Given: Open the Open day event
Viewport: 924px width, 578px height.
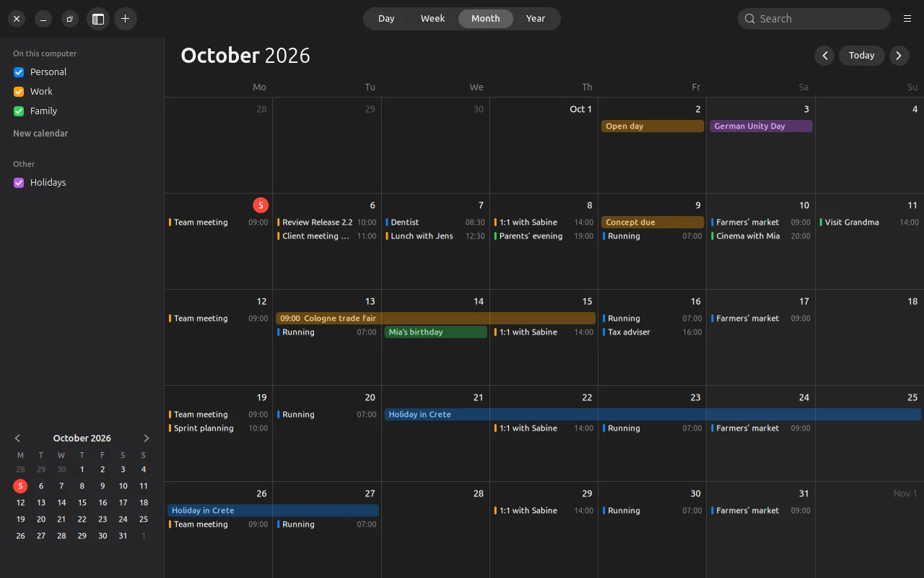Looking at the screenshot, I should click(x=653, y=126).
